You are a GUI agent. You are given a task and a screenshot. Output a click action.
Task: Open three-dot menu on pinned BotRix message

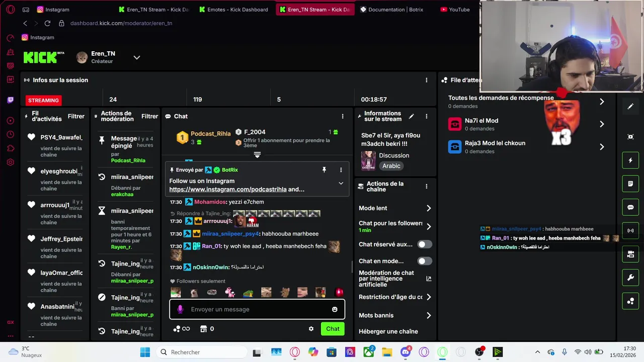[x=341, y=170]
